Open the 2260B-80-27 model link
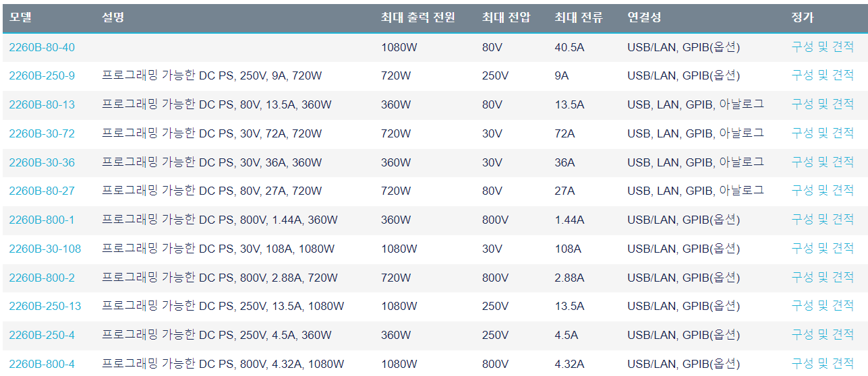868x376 pixels. pos(42,191)
